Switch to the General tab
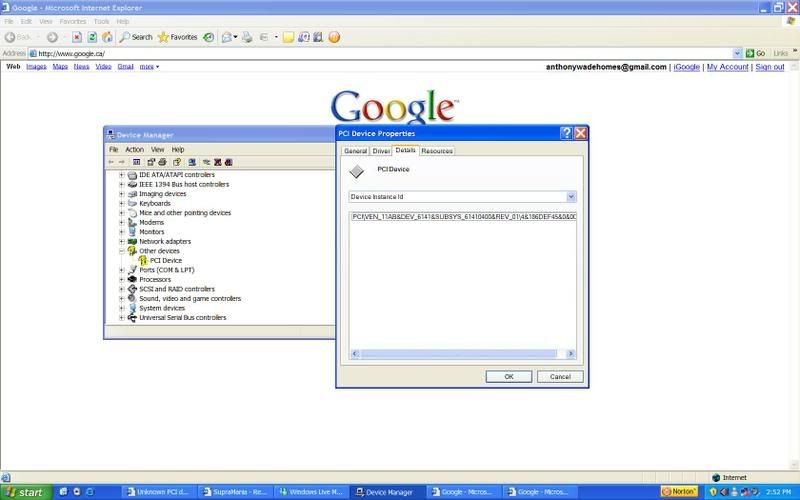The image size is (800, 500). 356,151
